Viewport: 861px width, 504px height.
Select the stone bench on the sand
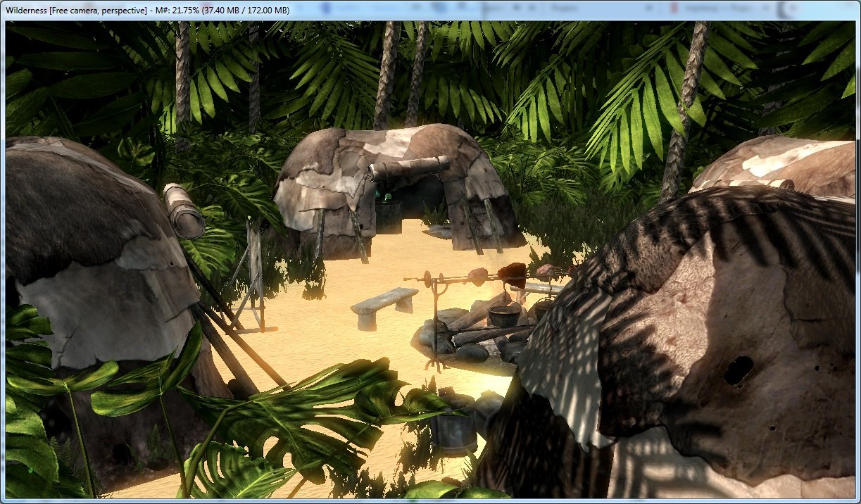[x=384, y=301]
